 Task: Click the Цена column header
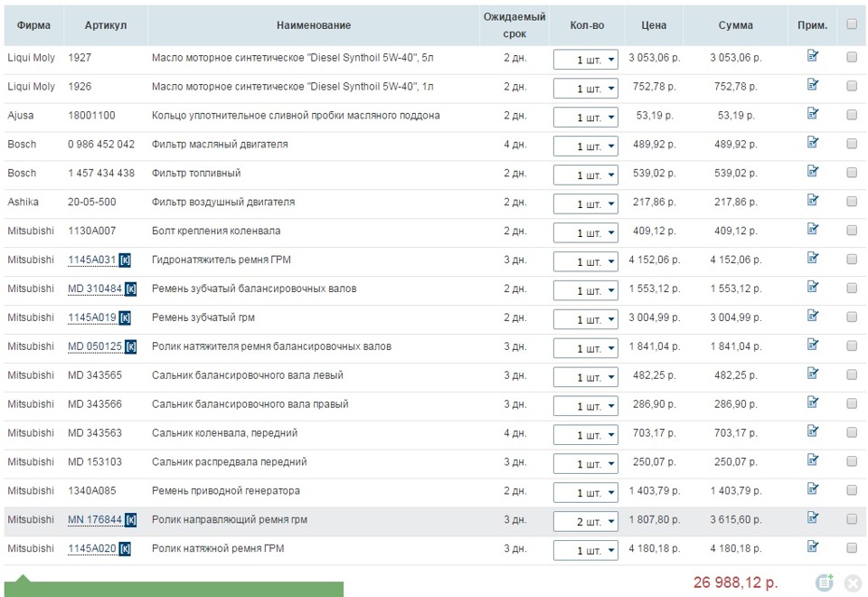pyautogui.click(x=654, y=25)
